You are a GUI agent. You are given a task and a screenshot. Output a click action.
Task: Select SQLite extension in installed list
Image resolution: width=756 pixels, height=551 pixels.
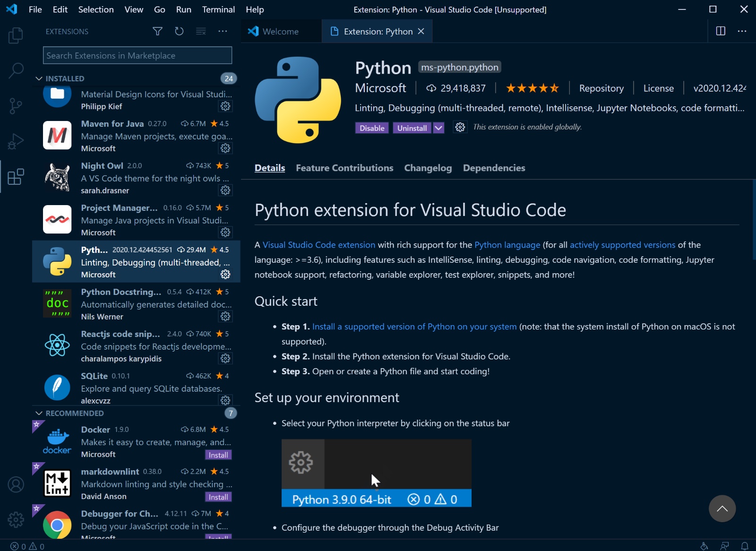coord(136,387)
